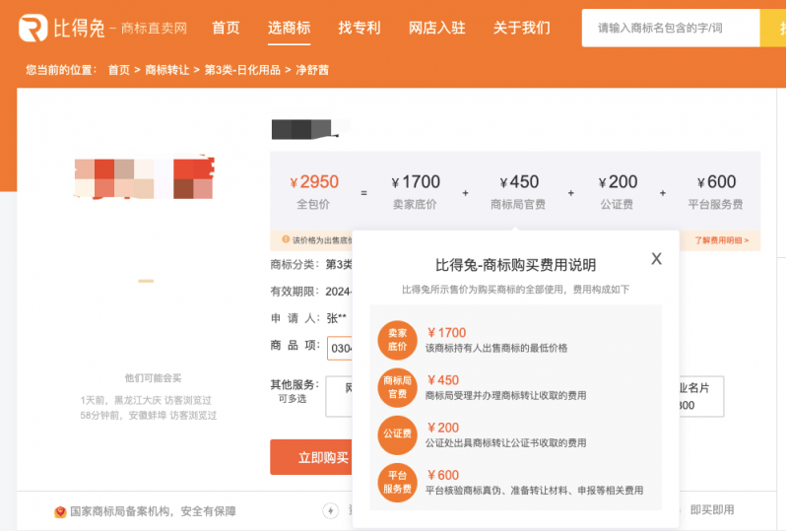Screen dimensions: 787x532
Task: Click the lightning bolt circle icon
Action: click(x=330, y=511)
